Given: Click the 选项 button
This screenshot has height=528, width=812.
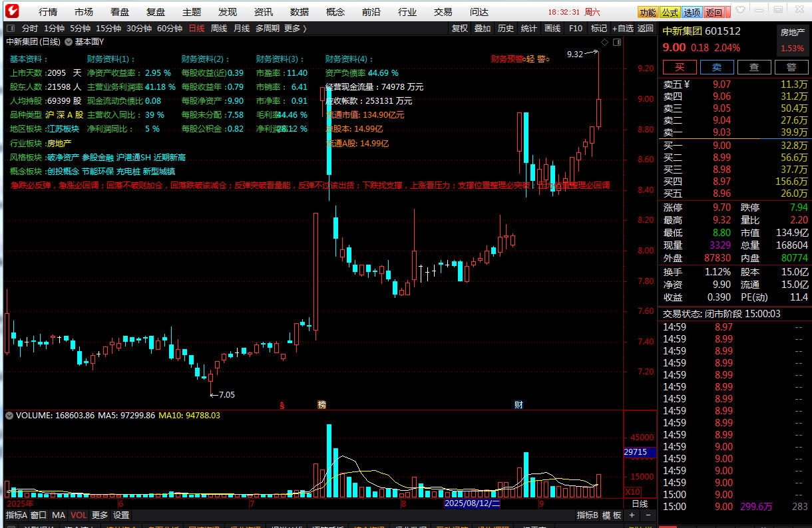Looking at the screenshot, I should point(692,12).
